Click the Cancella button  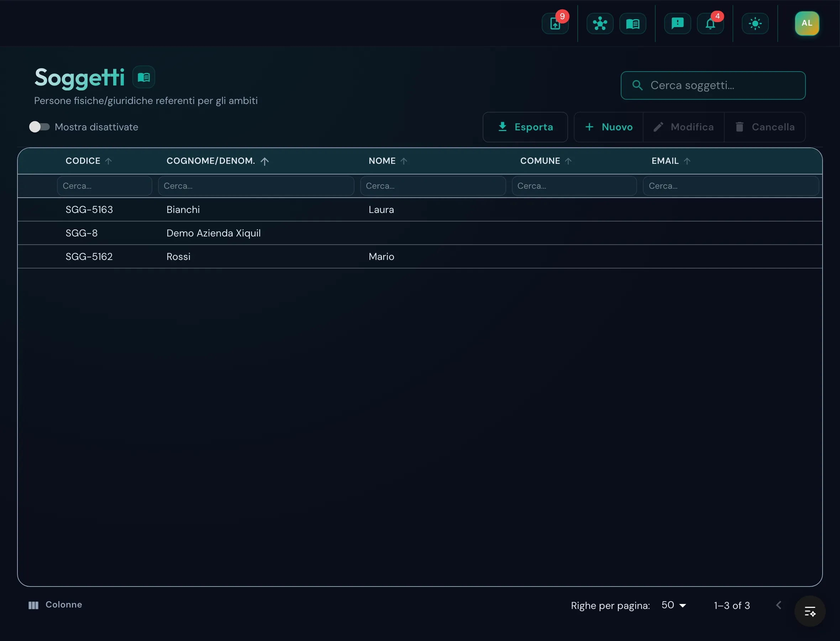[x=765, y=127]
